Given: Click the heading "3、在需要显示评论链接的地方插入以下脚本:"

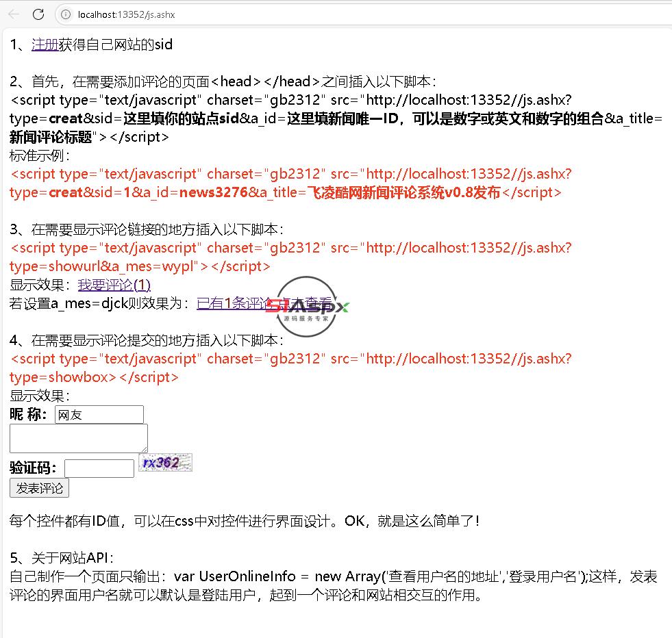Looking at the screenshot, I should pos(147,229).
